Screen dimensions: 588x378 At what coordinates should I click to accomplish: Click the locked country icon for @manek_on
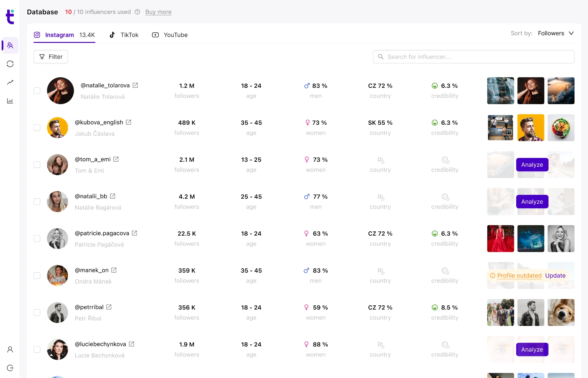381,271
